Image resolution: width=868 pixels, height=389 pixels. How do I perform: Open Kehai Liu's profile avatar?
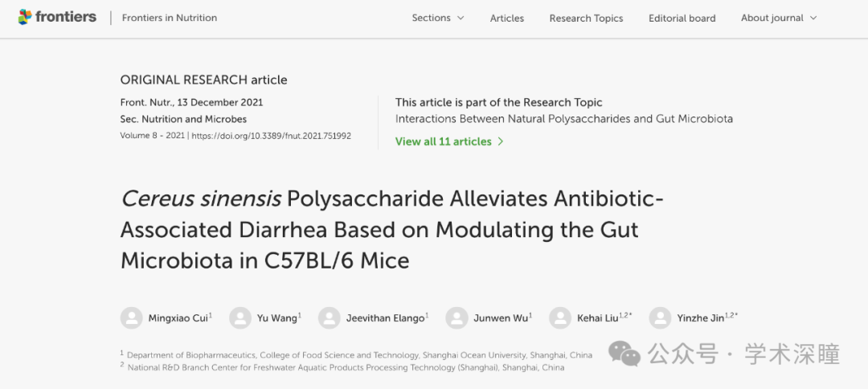(x=559, y=318)
